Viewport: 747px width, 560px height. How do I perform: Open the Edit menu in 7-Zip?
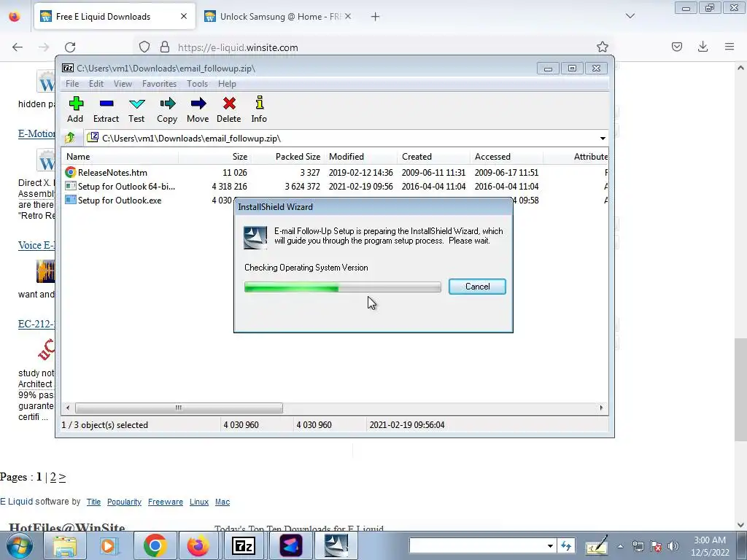[x=96, y=84]
